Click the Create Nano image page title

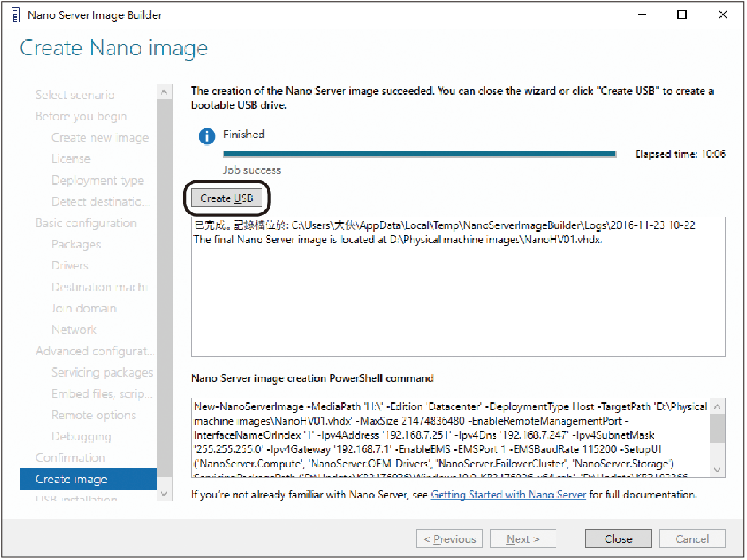tap(114, 48)
